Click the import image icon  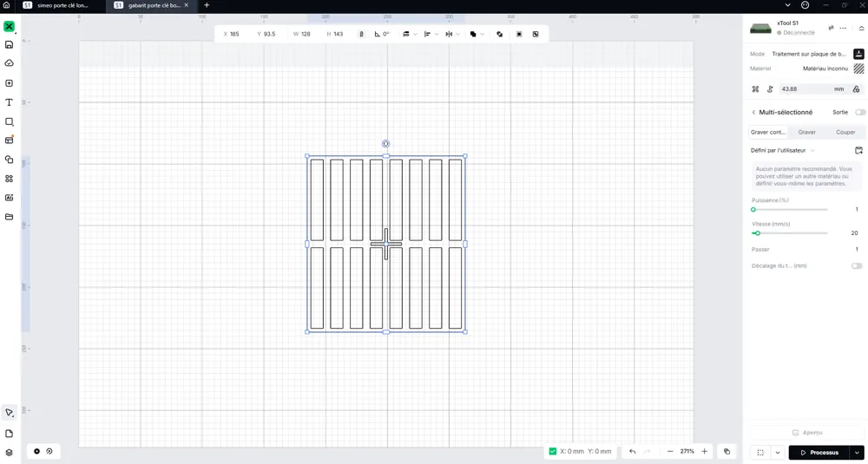click(x=9, y=83)
